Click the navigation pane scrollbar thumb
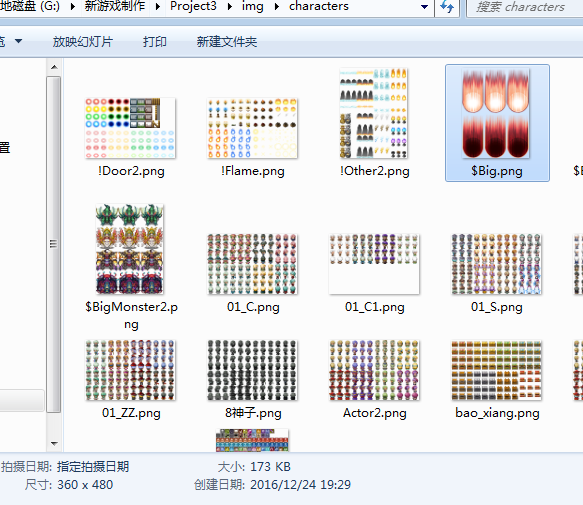Image resolution: width=583 pixels, height=505 pixels. pos(54,244)
